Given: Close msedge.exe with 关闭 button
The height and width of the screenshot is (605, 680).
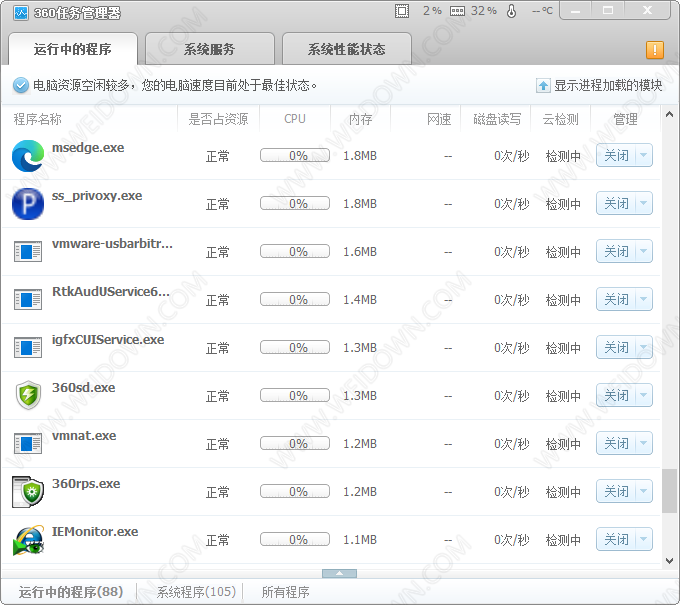Looking at the screenshot, I should click(x=616, y=155).
